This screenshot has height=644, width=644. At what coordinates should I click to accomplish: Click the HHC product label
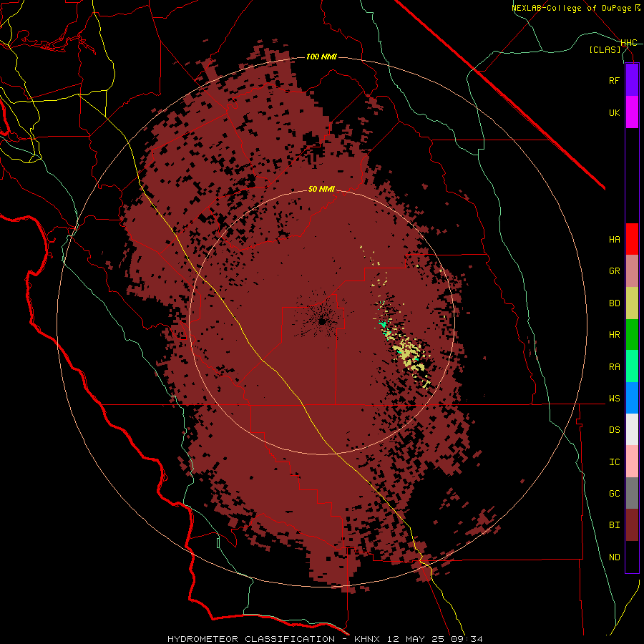click(x=629, y=43)
